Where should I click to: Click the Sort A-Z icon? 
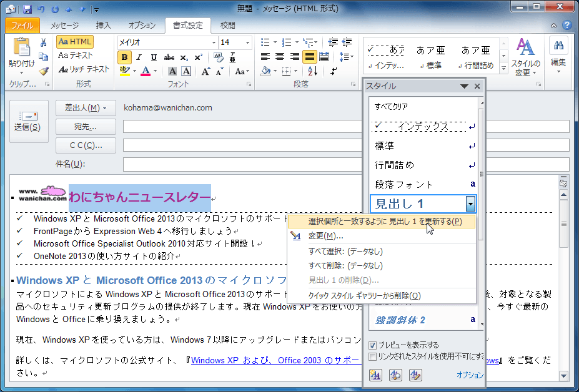[x=312, y=71]
